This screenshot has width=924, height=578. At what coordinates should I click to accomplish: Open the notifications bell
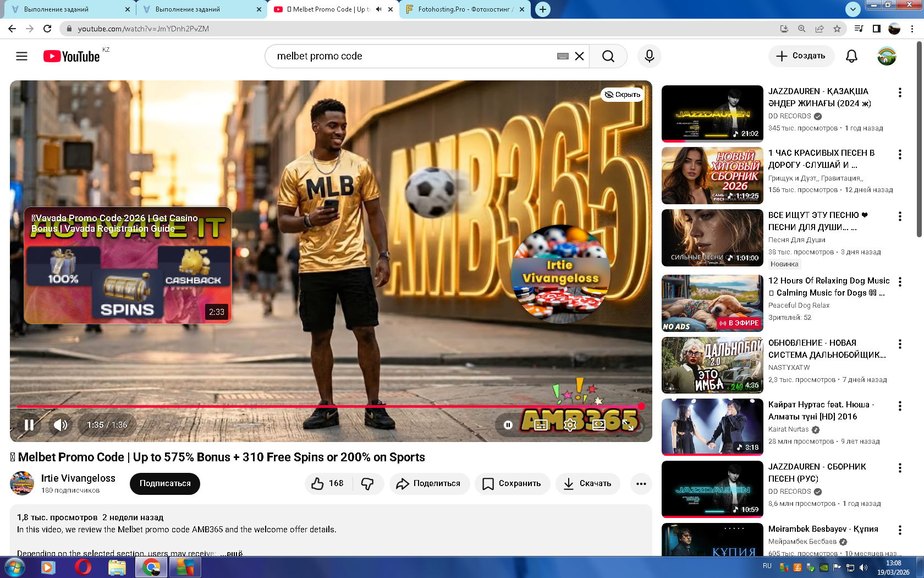click(x=851, y=56)
